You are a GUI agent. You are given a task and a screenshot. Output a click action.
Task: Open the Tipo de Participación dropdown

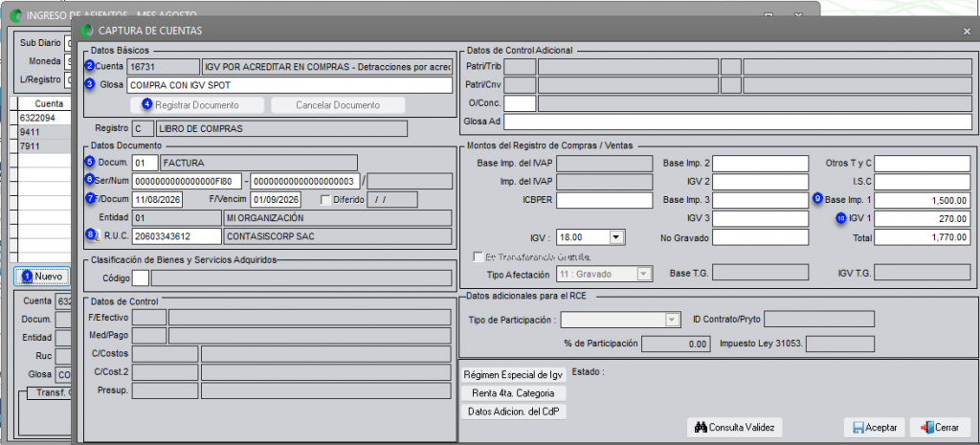672,320
